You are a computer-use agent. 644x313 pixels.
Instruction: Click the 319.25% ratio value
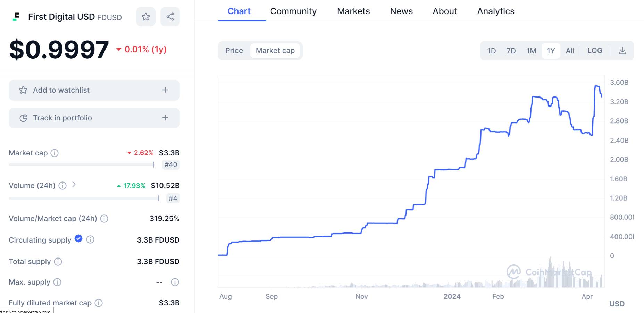tap(165, 219)
